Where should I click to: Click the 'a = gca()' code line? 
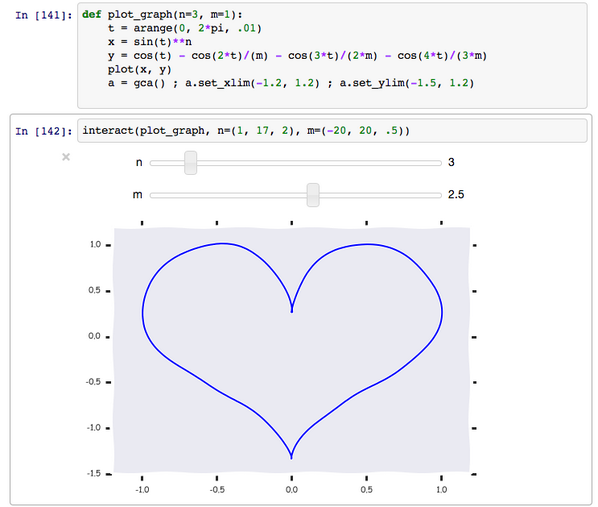click(291, 83)
